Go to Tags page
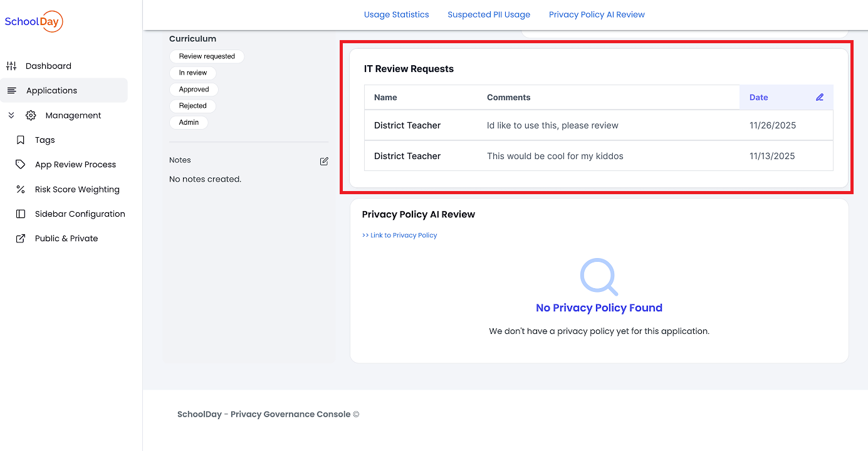The height and width of the screenshot is (451, 868). (x=45, y=140)
